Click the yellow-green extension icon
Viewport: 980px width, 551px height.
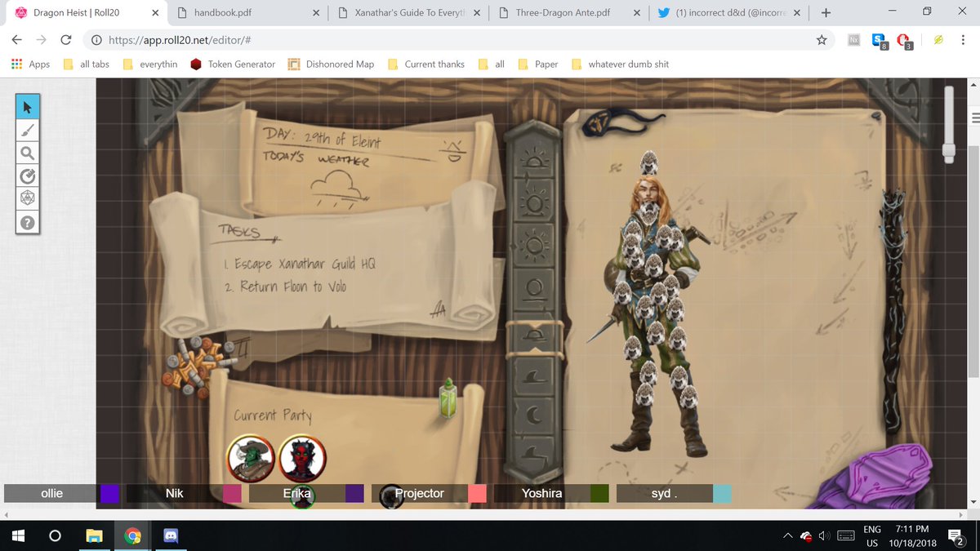938,40
